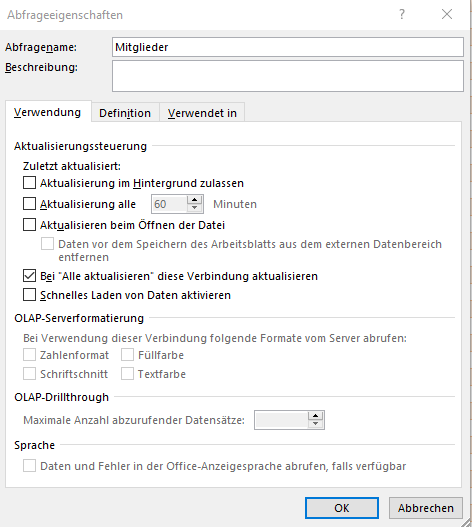Screen dimensions: 472x527
Task: Click the Zuletzt aktualisiert label
Action: (72, 166)
